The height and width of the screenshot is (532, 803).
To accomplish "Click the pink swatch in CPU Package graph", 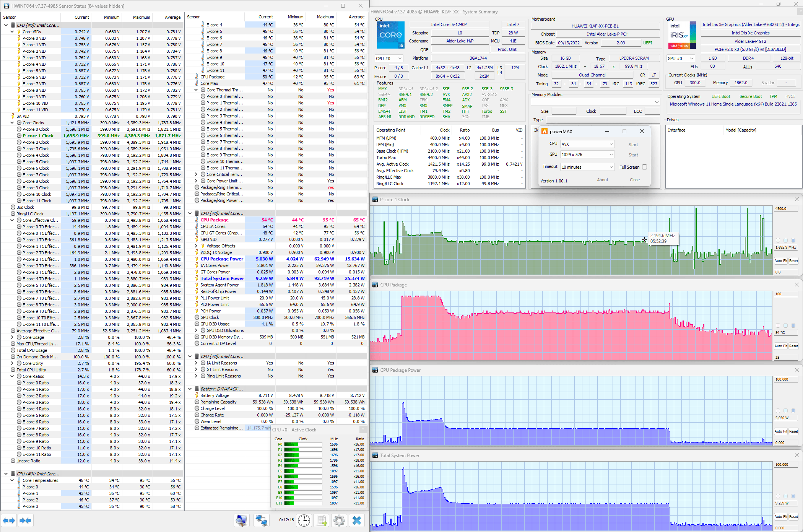I will (x=778, y=325).
